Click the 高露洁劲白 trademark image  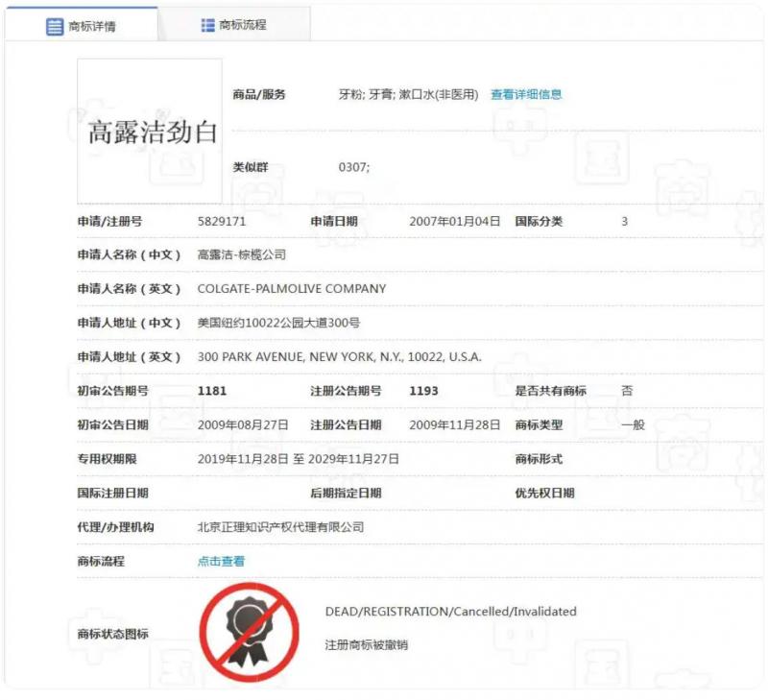(x=150, y=132)
